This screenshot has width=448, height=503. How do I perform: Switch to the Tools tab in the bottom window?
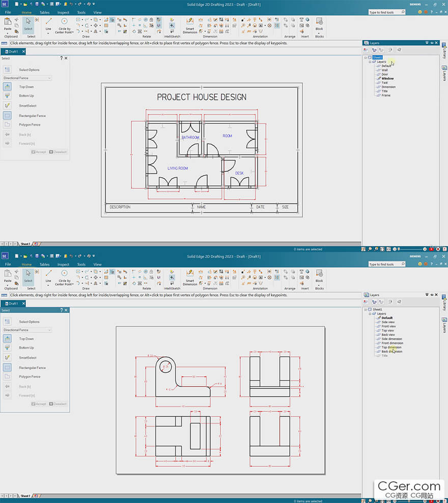point(81,264)
